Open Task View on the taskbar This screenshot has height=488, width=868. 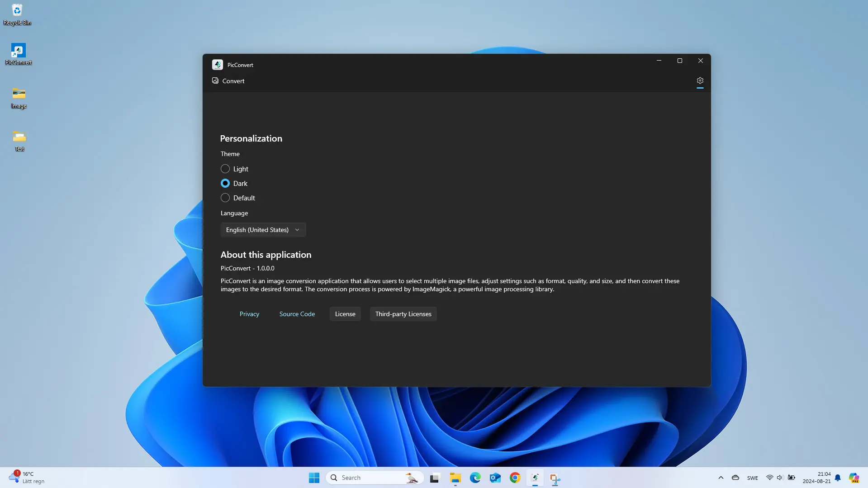(x=435, y=478)
